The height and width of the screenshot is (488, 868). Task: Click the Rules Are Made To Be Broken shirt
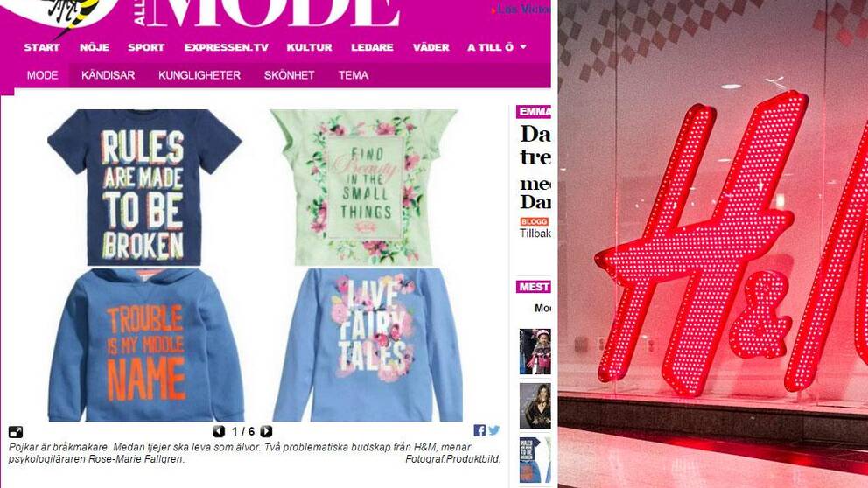(x=143, y=188)
